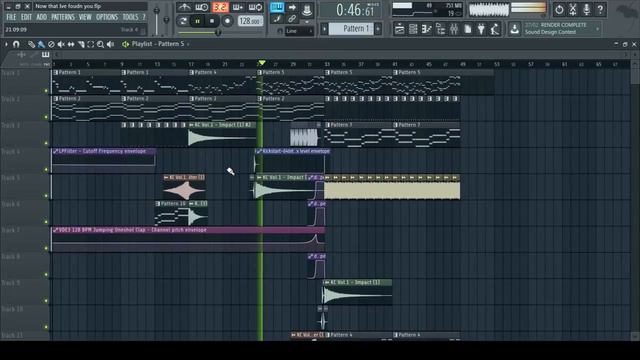This screenshot has width=640, height=360.
Task: Toggle typing keyboard to piano
Action: [x=277, y=7]
